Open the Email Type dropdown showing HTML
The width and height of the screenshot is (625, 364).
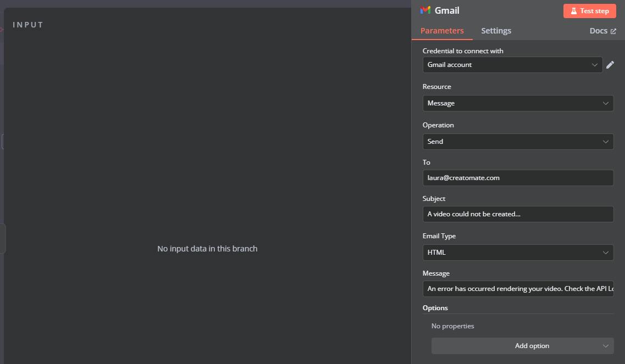(x=518, y=253)
